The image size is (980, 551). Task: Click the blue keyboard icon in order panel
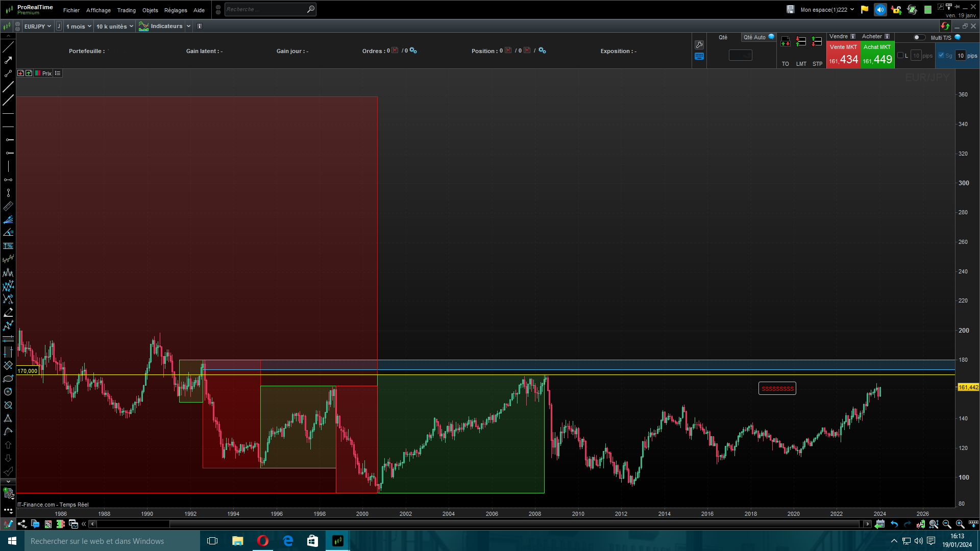(x=699, y=57)
